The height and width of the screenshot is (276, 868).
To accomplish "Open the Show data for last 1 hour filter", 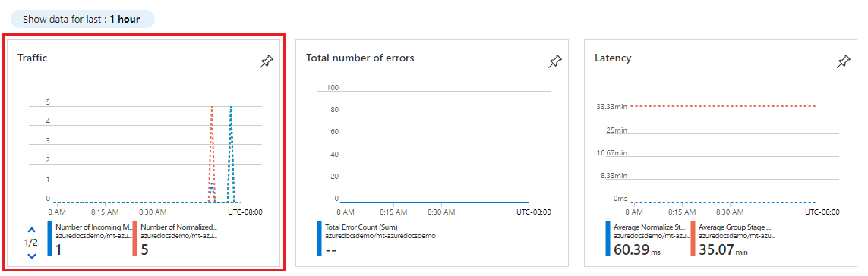I will (x=81, y=20).
